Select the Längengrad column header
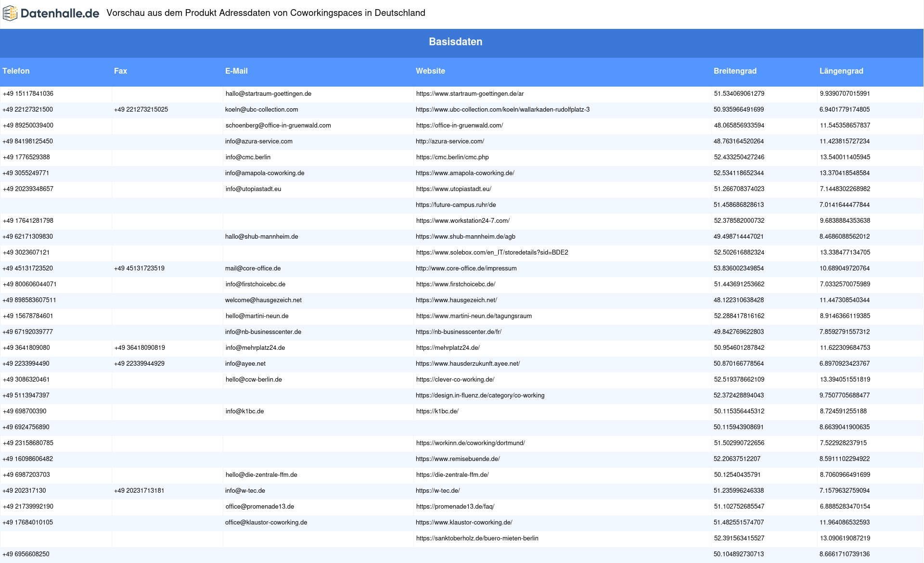The height and width of the screenshot is (563, 924). 841,71
